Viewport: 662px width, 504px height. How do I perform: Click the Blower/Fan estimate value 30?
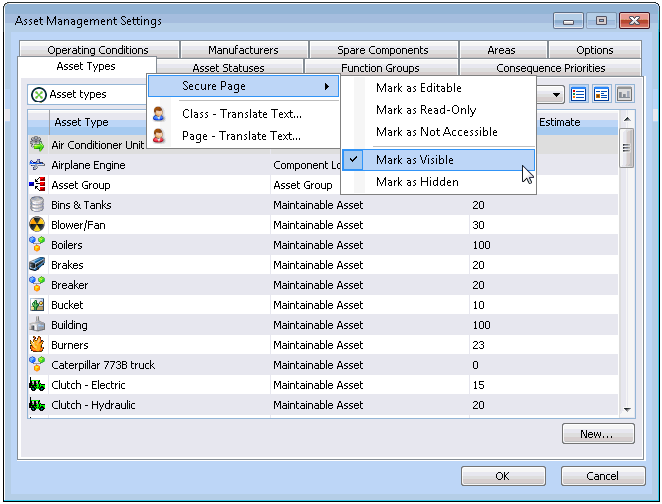point(478,225)
